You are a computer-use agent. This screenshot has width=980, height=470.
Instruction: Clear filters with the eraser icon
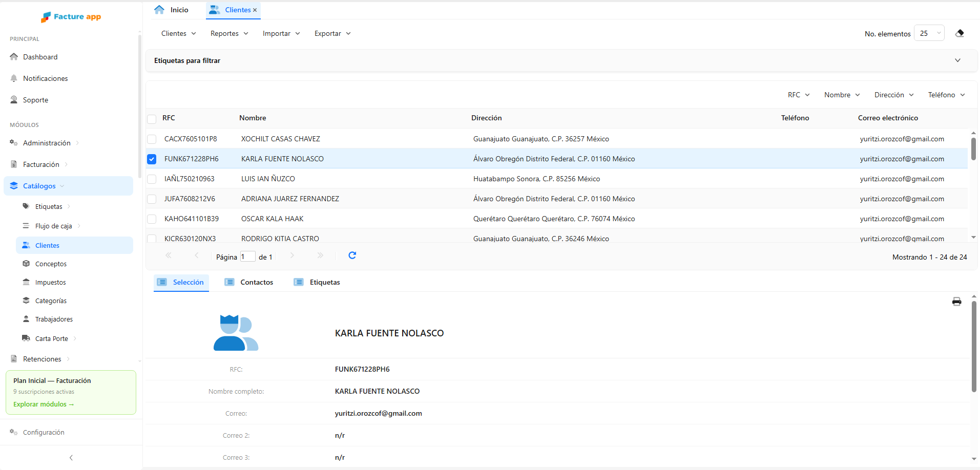960,33
